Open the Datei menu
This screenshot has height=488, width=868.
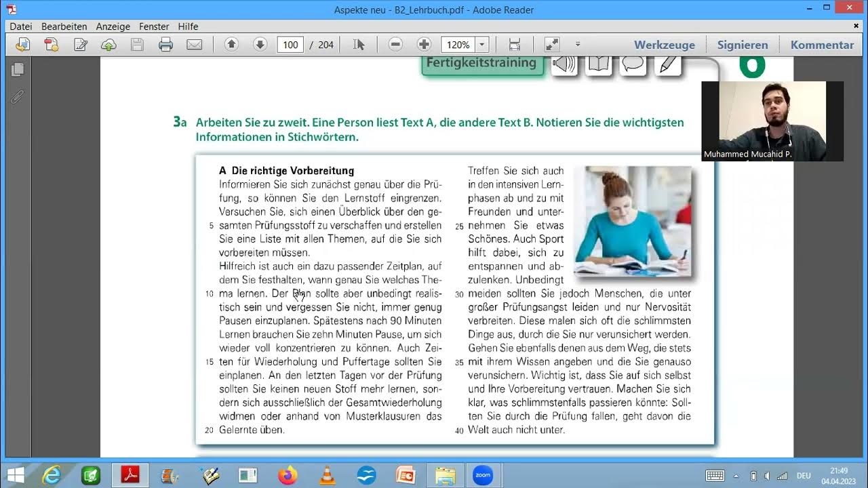point(21,26)
